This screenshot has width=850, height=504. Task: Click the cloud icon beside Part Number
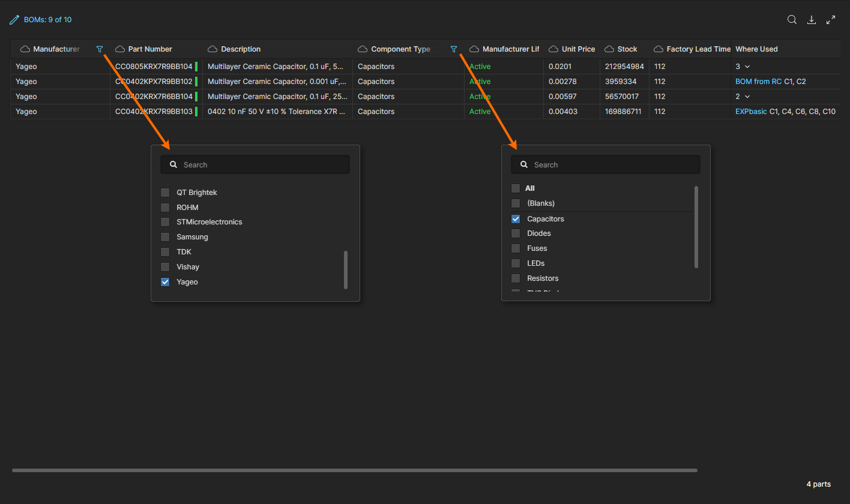click(120, 49)
